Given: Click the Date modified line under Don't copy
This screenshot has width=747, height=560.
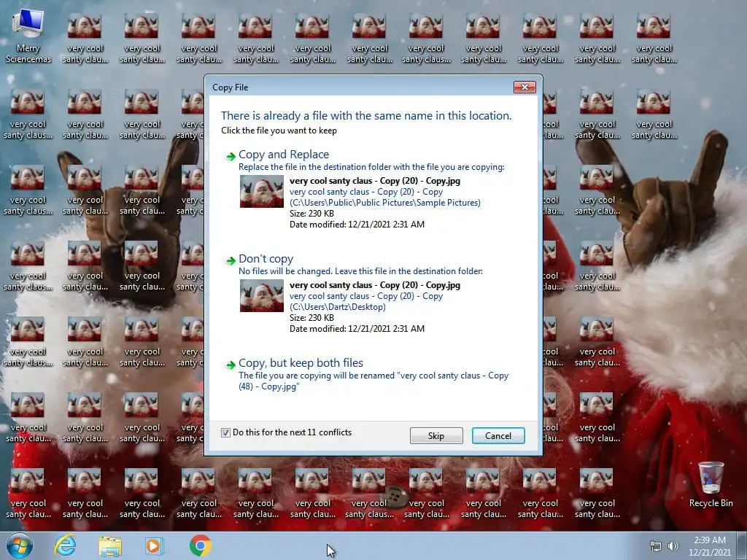Looking at the screenshot, I should click(357, 329).
